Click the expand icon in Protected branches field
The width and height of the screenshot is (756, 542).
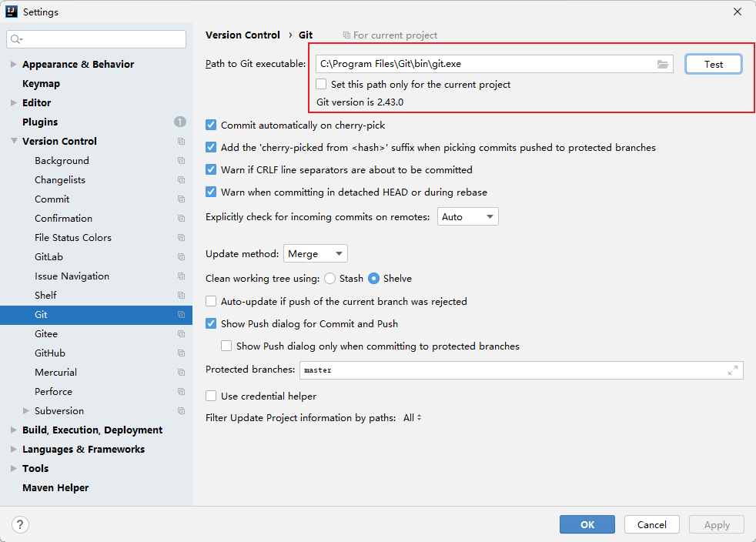tap(732, 370)
